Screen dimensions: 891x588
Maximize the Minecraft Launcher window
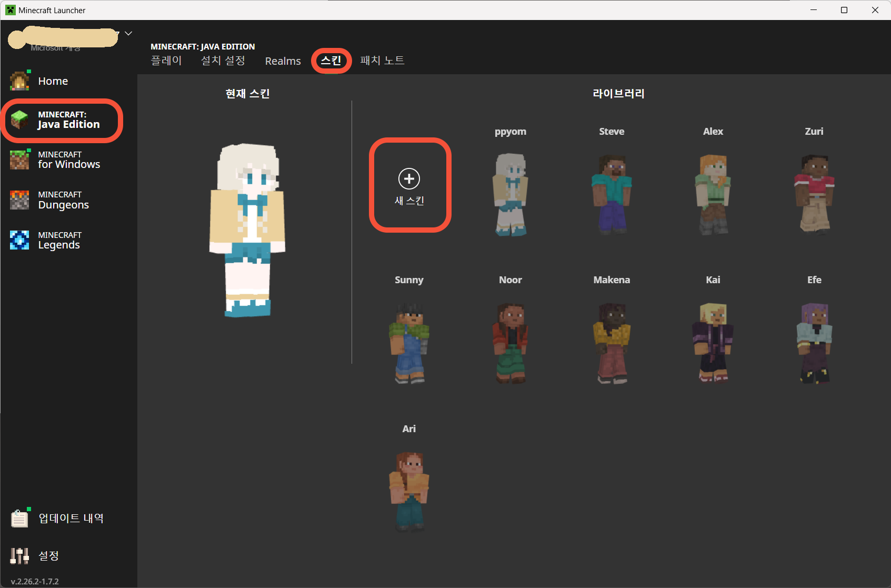coord(844,10)
